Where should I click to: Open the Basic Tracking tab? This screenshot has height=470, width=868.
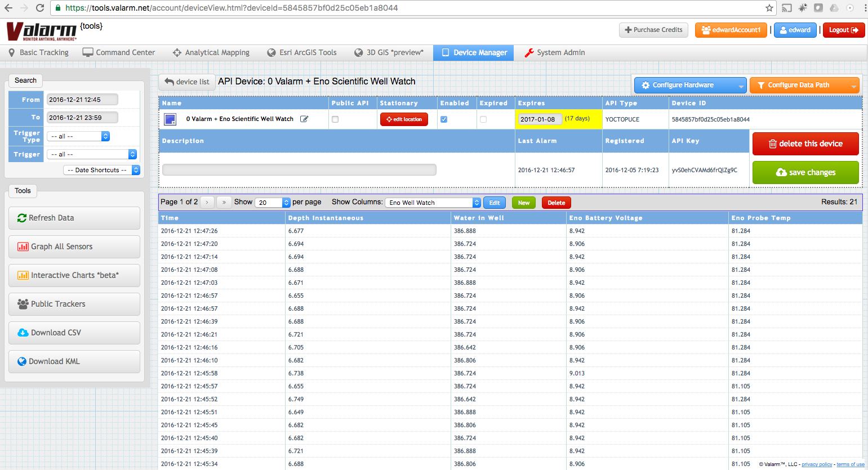point(38,52)
